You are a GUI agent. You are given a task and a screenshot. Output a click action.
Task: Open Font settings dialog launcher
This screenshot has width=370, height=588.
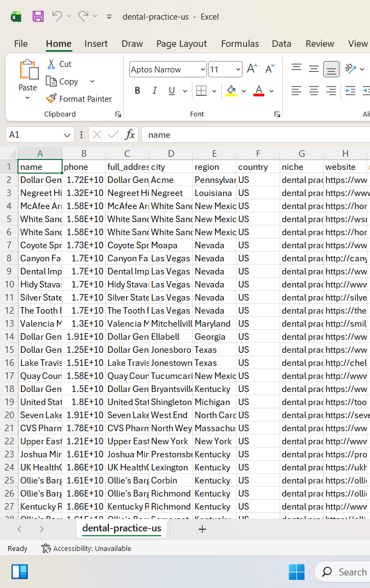click(277, 114)
